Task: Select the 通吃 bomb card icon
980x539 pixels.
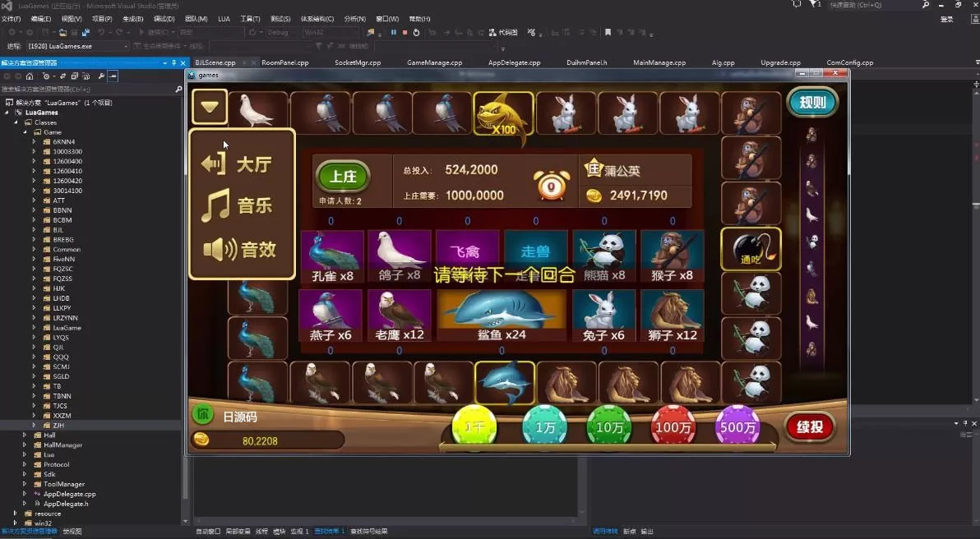Action: pyautogui.click(x=751, y=249)
